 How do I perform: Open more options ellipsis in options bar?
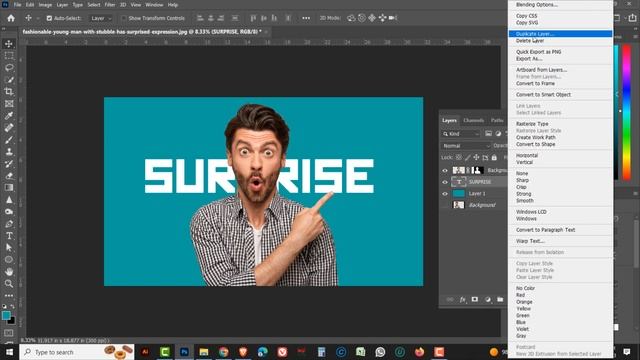pyautogui.click(x=306, y=18)
